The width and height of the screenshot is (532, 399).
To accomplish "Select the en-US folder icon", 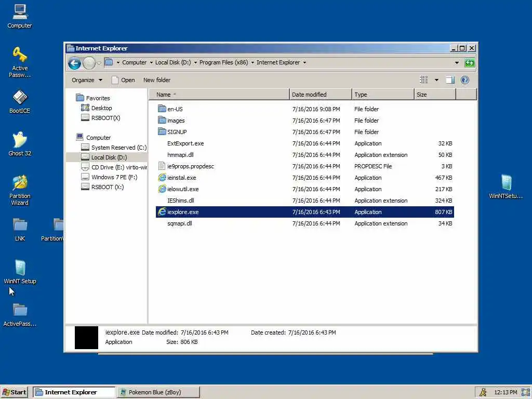I will [x=162, y=109].
